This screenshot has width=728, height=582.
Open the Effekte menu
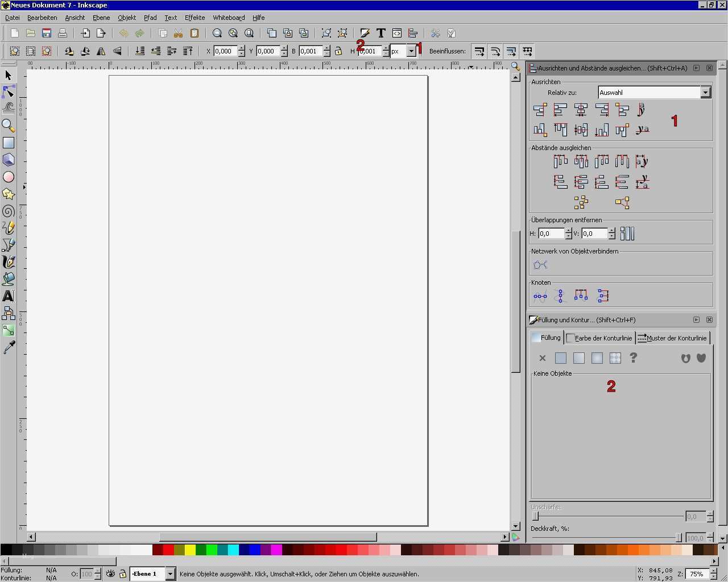(195, 18)
